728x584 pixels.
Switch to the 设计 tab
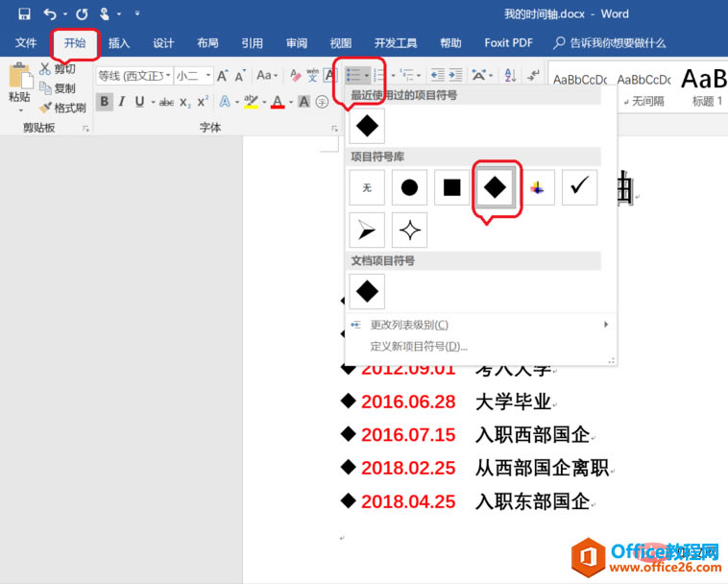(163, 43)
